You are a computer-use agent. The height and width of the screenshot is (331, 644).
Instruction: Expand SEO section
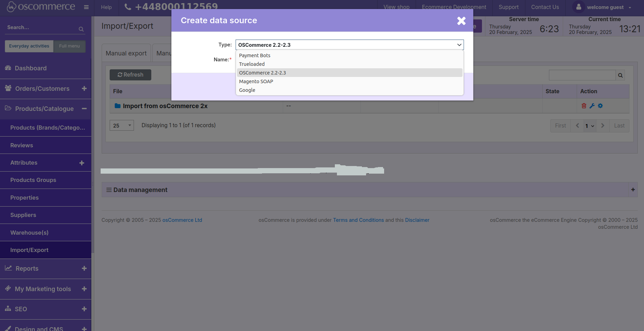click(x=84, y=309)
